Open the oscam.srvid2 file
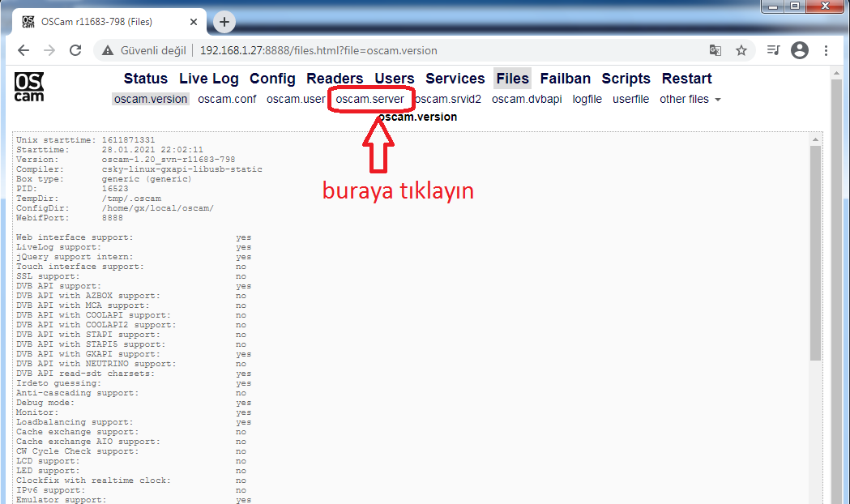Viewport: 850px width, 504px height. pyautogui.click(x=448, y=99)
